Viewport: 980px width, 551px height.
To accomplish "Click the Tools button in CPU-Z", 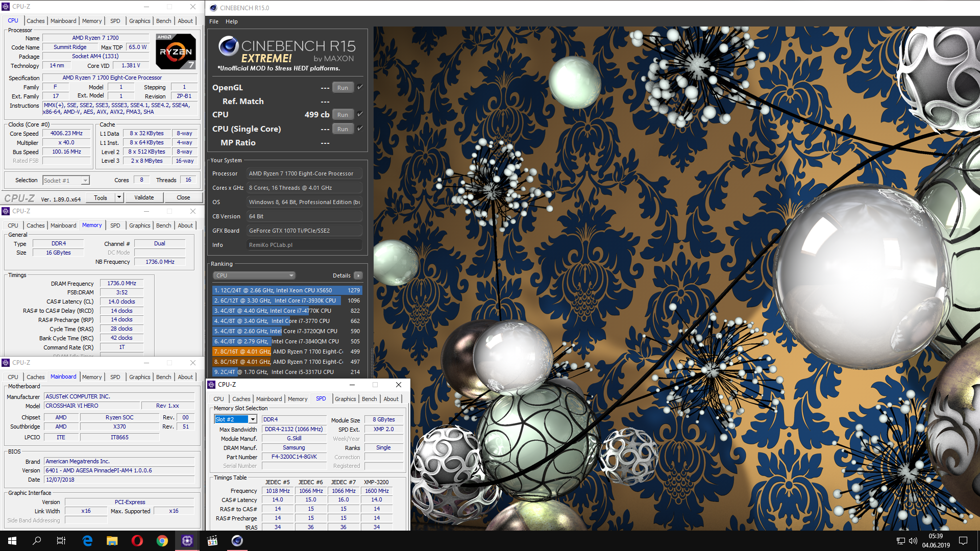I will click(101, 197).
